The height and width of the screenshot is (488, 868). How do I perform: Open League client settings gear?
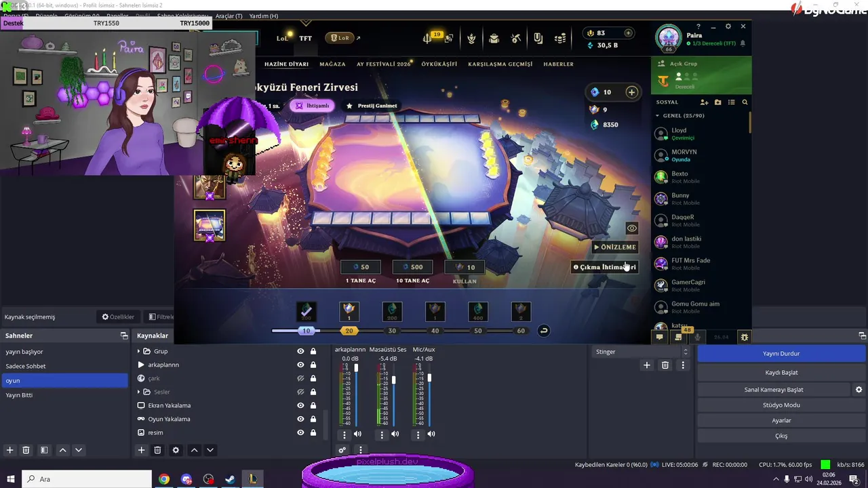[x=728, y=26]
